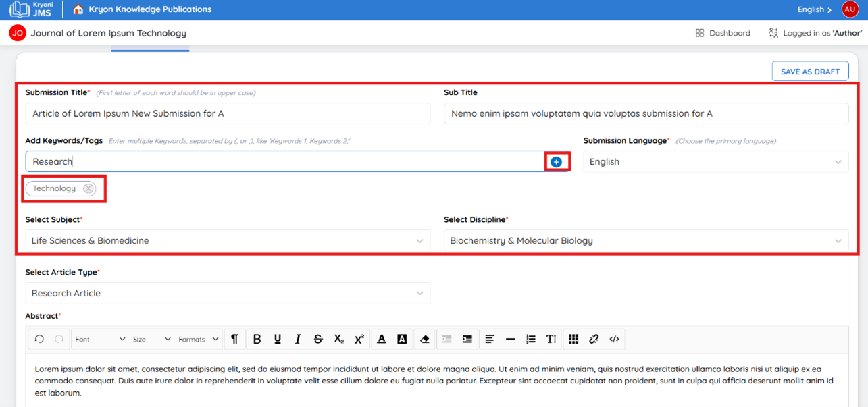The width and height of the screenshot is (868, 407).
Task: Expand the Select Subject dropdown
Action: (228, 241)
